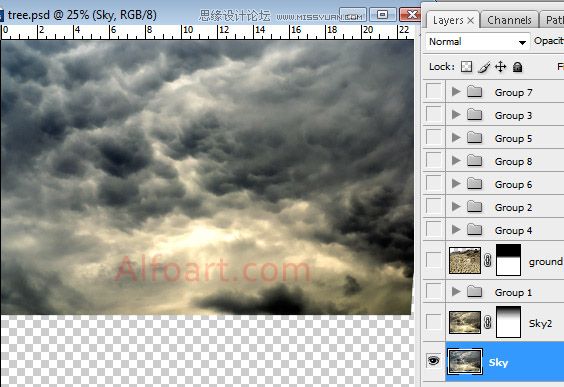Hide the Sky layer with eye icon
The width and height of the screenshot is (564, 387).
pyautogui.click(x=434, y=360)
